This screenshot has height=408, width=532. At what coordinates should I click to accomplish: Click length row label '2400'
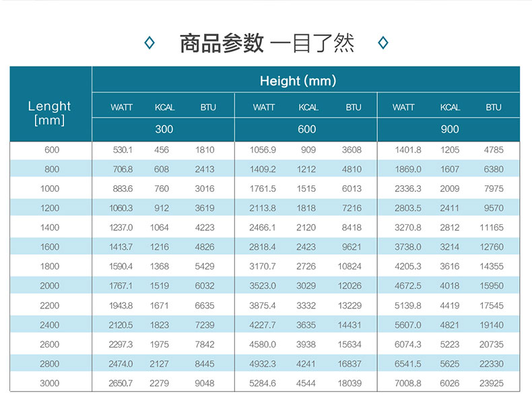coord(50,325)
